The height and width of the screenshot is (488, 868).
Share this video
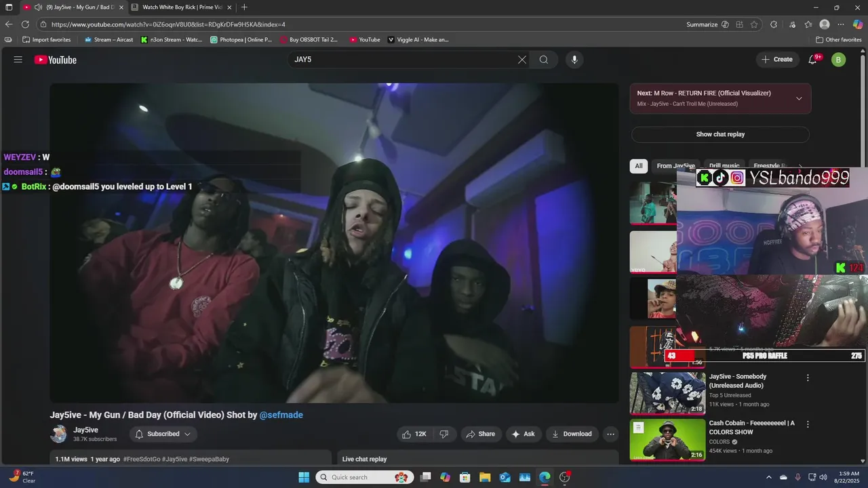[480, 434]
